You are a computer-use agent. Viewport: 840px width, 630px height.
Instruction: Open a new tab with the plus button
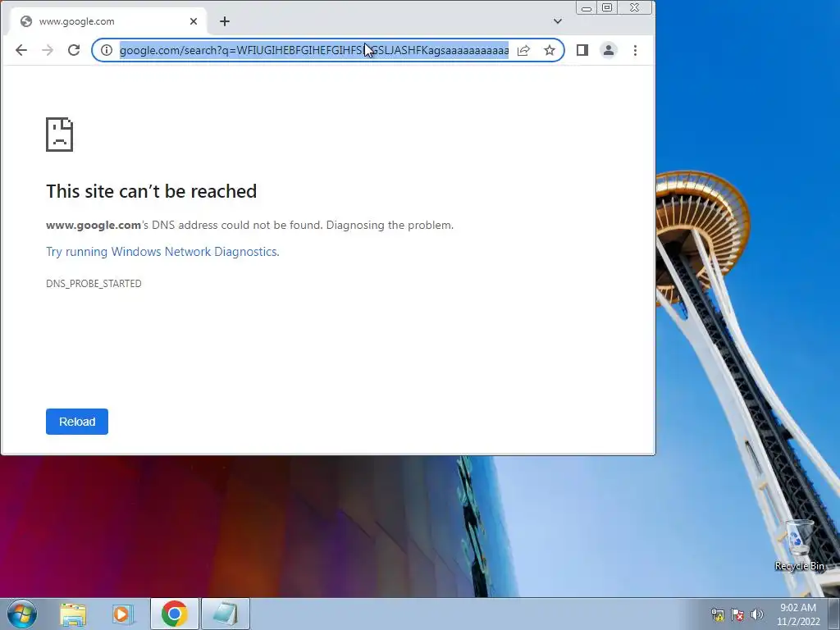(x=225, y=21)
